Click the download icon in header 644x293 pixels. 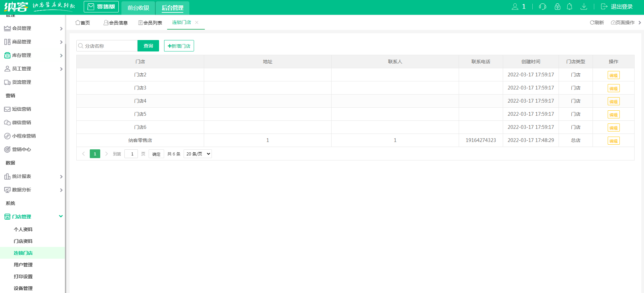tap(584, 7)
